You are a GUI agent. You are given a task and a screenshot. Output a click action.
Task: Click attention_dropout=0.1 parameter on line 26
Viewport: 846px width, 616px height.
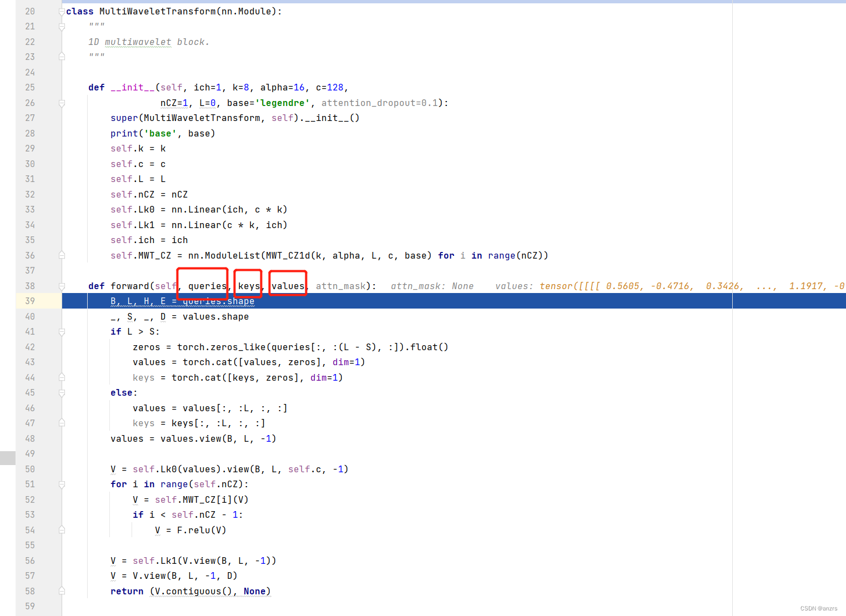tap(379, 103)
